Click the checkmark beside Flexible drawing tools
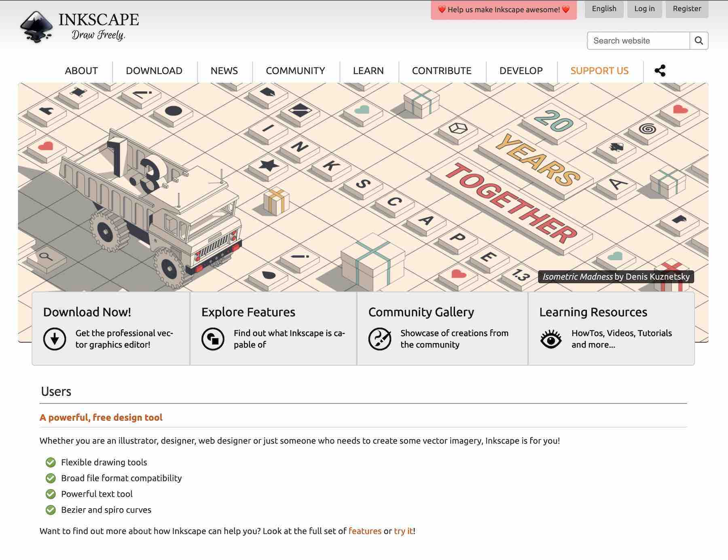This screenshot has width=728, height=560. click(x=50, y=462)
